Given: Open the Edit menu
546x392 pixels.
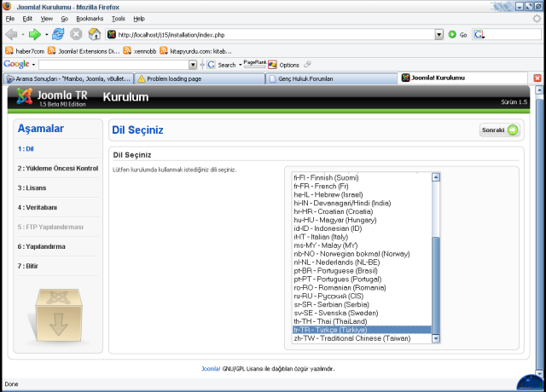Looking at the screenshot, I should click(x=27, y=19).
